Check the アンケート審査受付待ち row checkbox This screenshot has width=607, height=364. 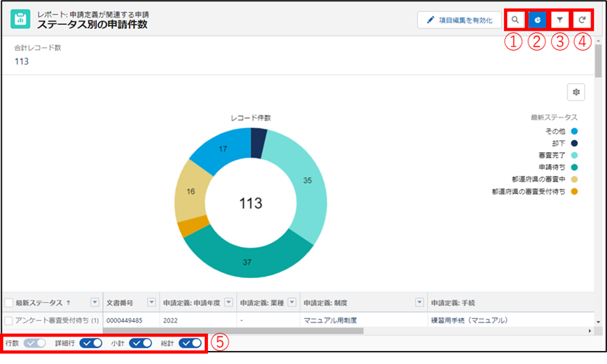[9, 320]
